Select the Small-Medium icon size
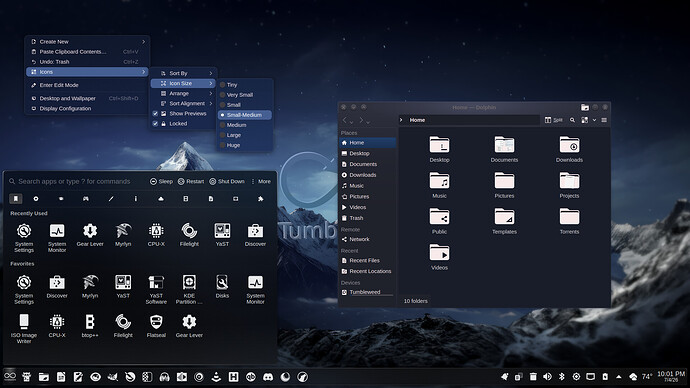690x388 pixels. [x=245, y=115]
